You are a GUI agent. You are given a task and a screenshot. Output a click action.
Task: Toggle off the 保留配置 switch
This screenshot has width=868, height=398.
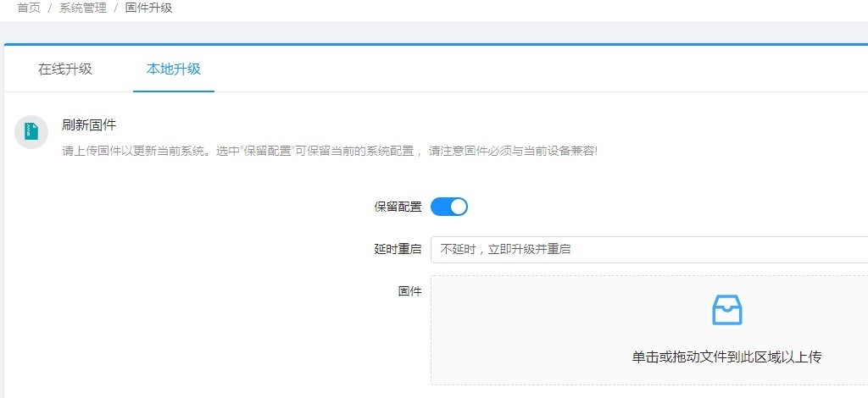(x=448, y=207)
